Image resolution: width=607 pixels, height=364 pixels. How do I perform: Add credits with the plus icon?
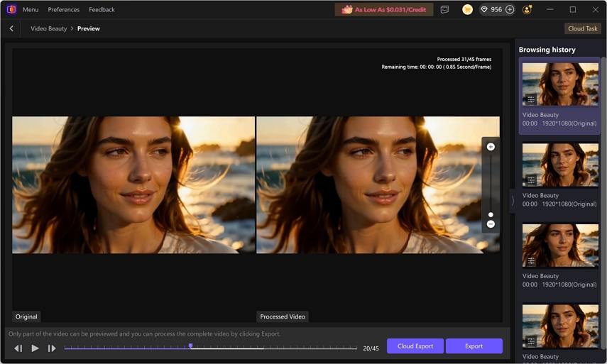510,10
